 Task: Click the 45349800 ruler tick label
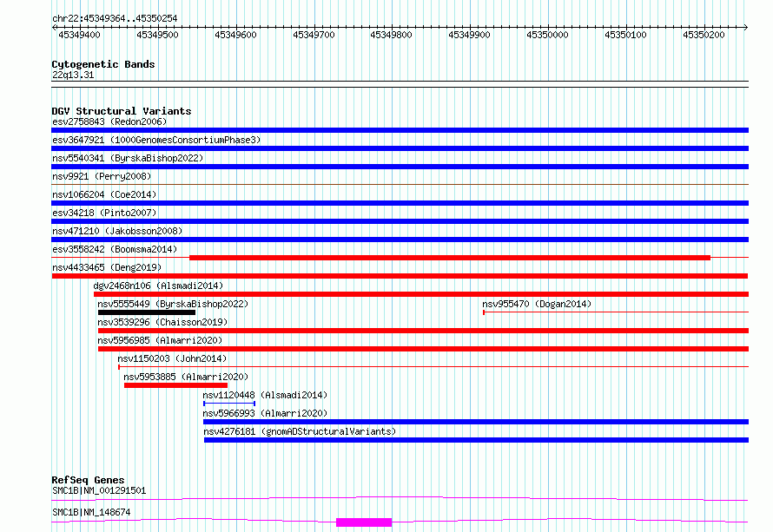coord(391,35)
